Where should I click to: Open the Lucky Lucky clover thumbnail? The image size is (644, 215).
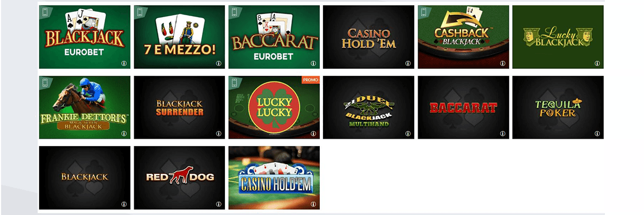coord(274,107)
